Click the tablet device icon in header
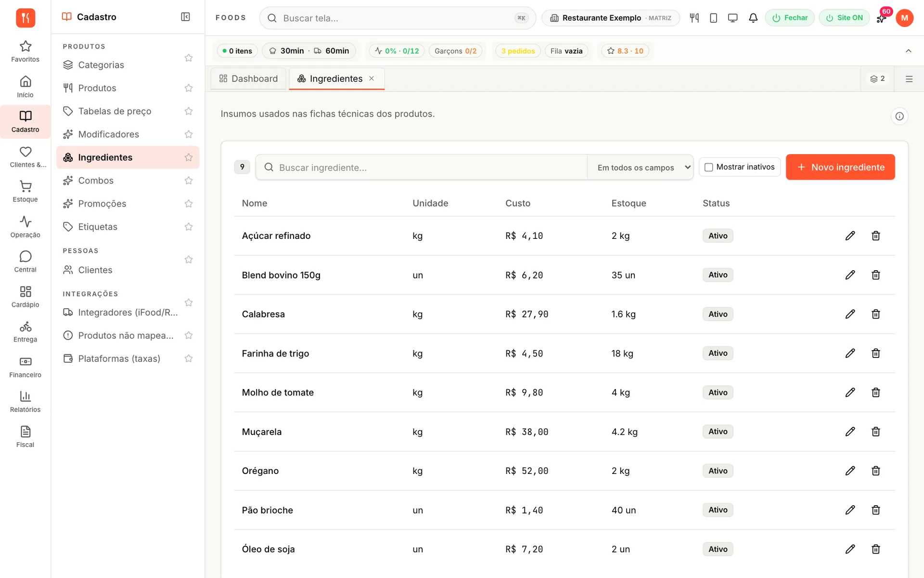924x578 pixels. (713, 18)
